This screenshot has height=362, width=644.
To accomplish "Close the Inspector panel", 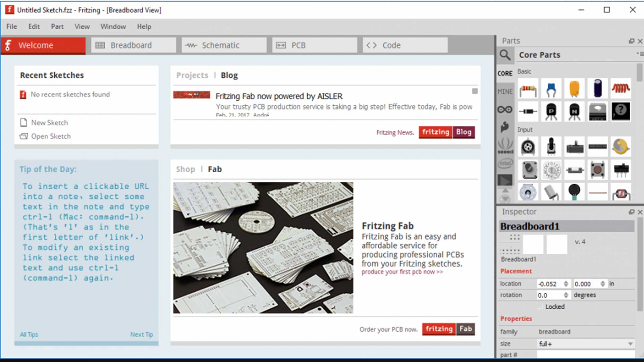I will click(640, 212).
